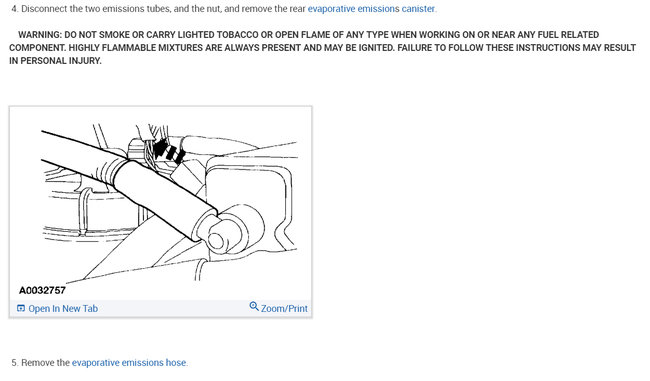Click the gray bar beneath the diagram
The height and width of the screenshot is (381, 650).
[x=160, y=308]
